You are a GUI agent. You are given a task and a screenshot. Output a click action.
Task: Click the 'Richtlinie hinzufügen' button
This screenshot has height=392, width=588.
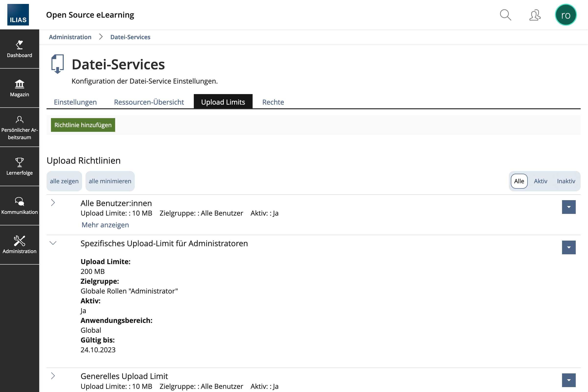point(83,125)
